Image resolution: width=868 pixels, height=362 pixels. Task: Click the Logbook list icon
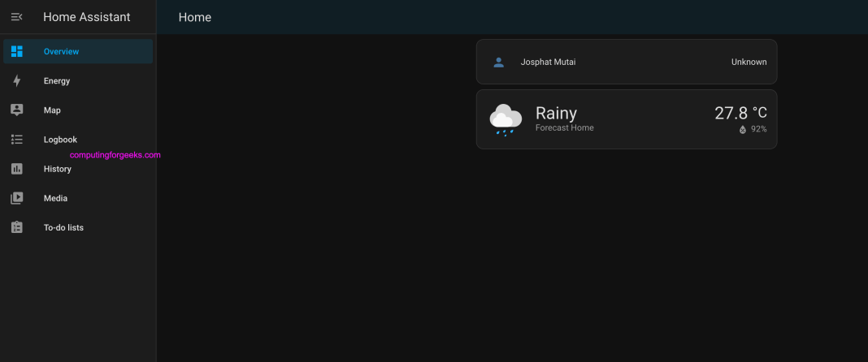click(16, 140)
